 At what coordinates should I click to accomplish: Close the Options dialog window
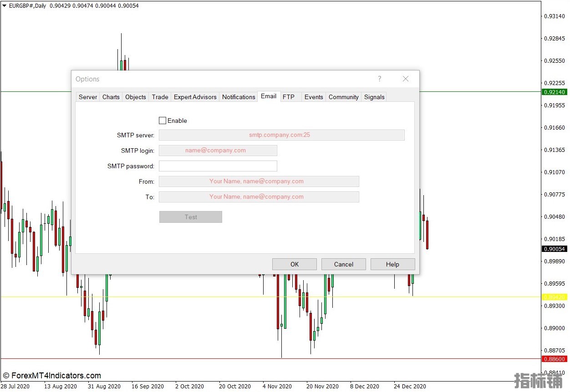[x=406, y=79]
